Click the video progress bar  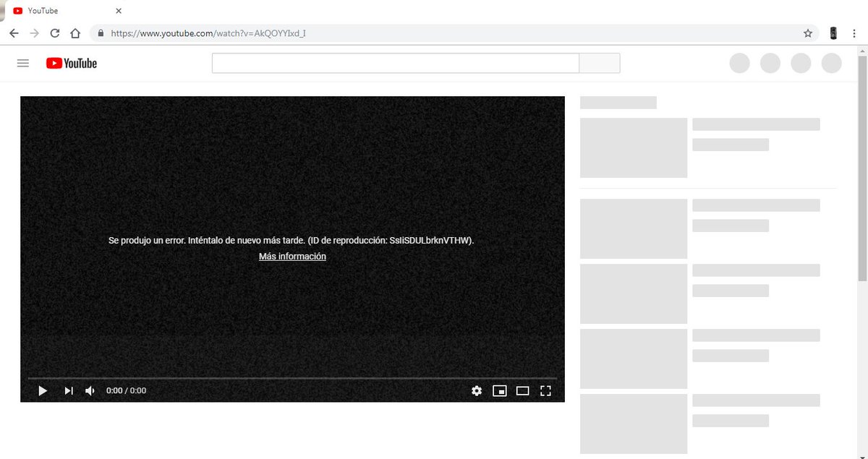click(292, 377)
